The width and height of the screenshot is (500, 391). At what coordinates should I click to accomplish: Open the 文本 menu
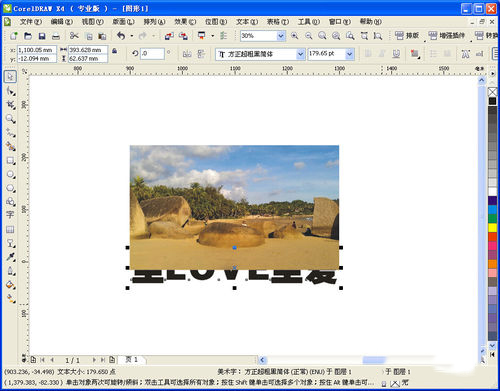tap(247, 22)
